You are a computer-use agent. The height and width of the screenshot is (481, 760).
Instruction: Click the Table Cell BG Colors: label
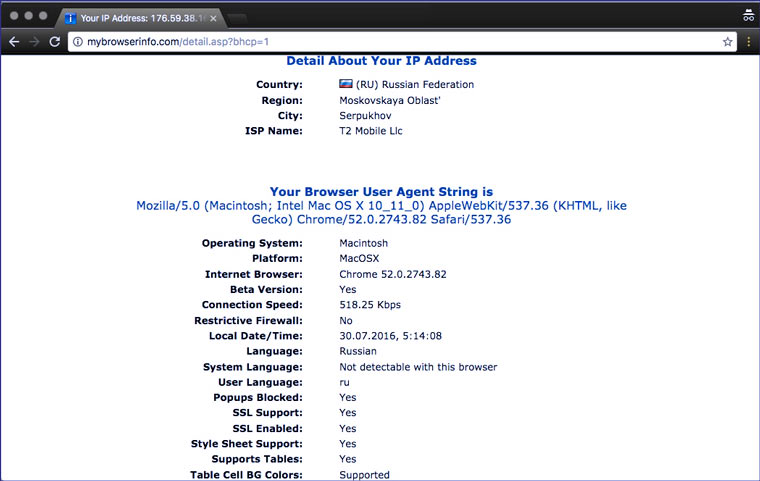coord(246,475)
